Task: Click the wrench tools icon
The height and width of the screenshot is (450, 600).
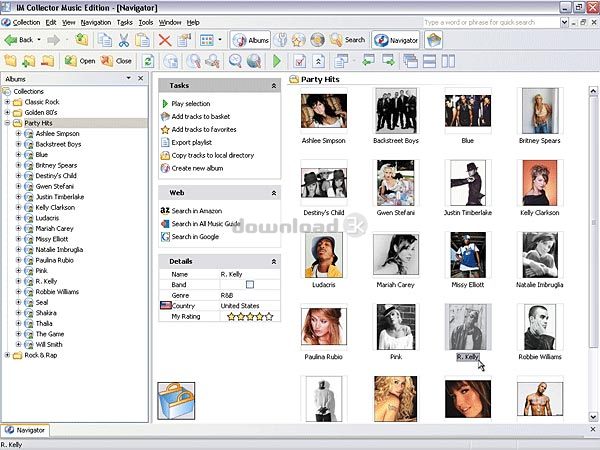Action: 280,40
